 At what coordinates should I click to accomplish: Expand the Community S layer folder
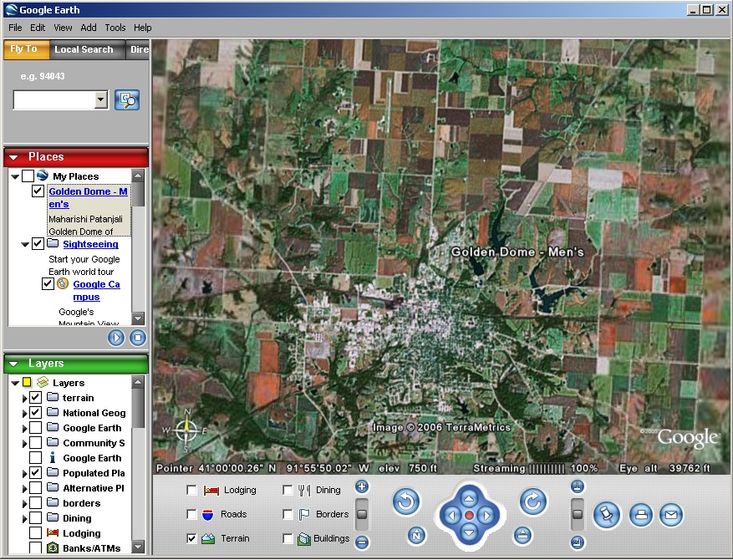pos(24,443)
